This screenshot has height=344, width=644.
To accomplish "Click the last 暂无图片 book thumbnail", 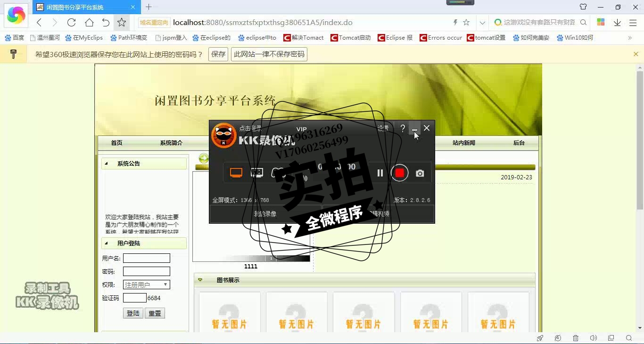I will coord(498,312).
